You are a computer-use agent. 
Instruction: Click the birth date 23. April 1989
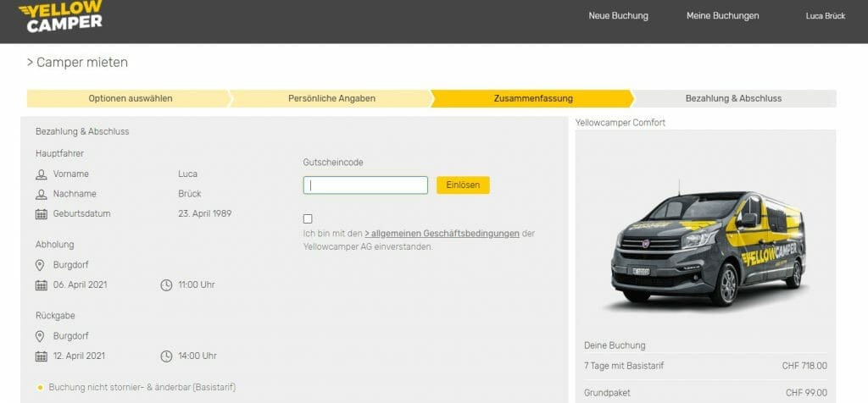click(x=205, y=214)
